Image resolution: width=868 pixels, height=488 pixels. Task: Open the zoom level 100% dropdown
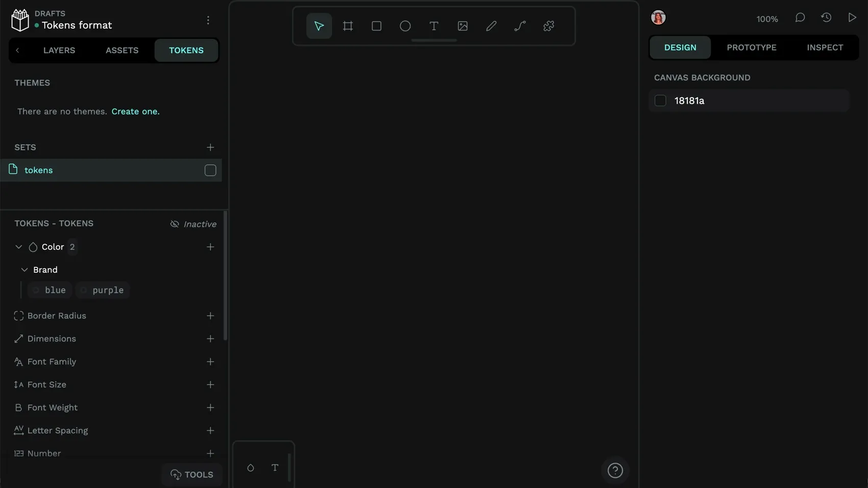point(767,19)
